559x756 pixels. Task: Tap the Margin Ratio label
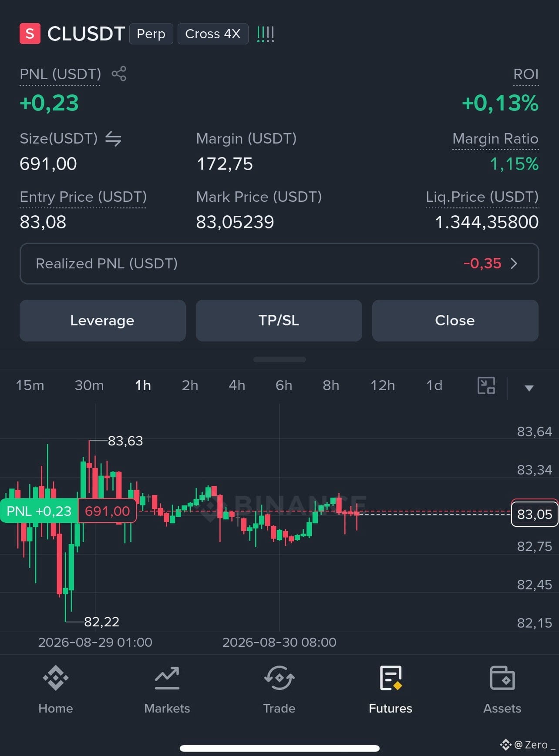[495, 139]
